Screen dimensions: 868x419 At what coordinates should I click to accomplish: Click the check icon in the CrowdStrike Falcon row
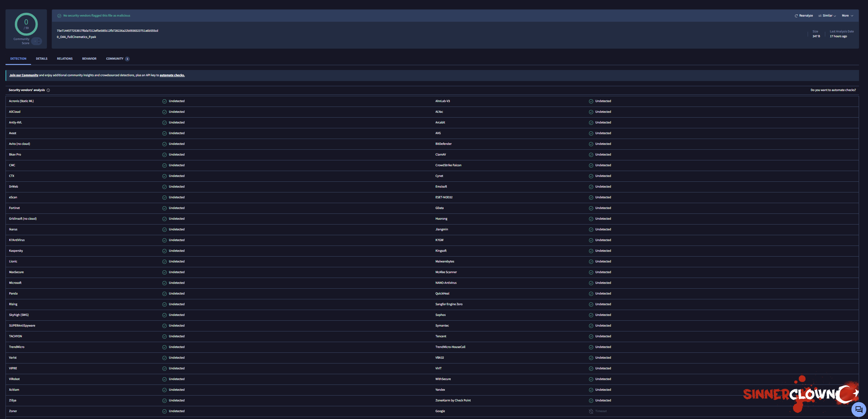[x=591, y=166]
